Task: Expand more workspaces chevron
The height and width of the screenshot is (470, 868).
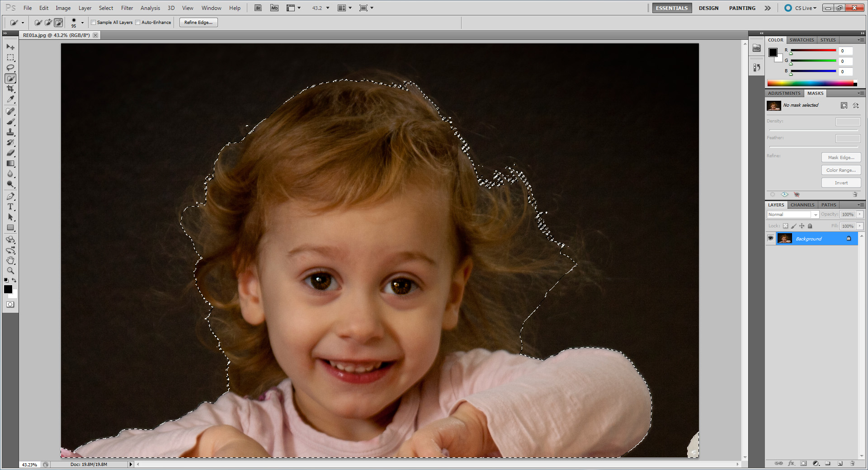Action: [768, 8]
